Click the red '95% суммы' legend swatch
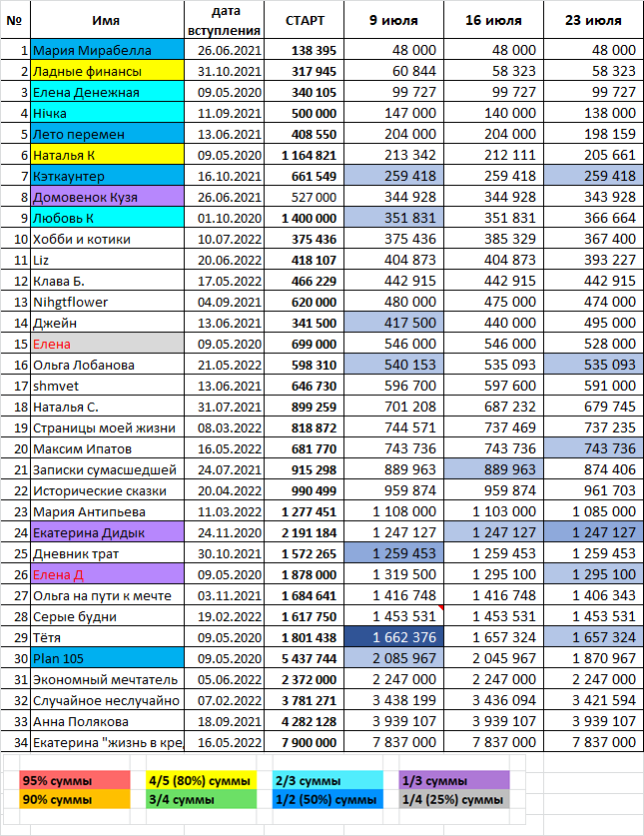 [x=75, y=780]
